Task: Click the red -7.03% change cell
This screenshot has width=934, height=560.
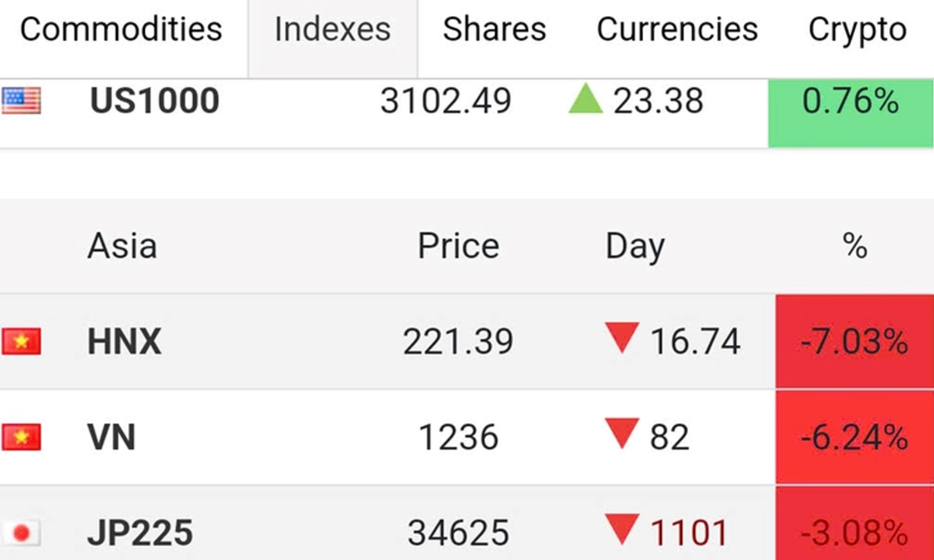Action: pos(855,341)
